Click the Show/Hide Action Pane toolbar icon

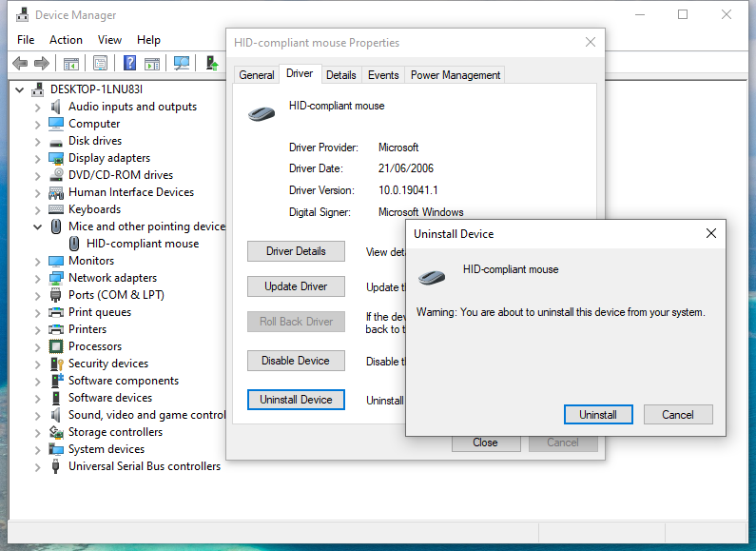(151, 63)
